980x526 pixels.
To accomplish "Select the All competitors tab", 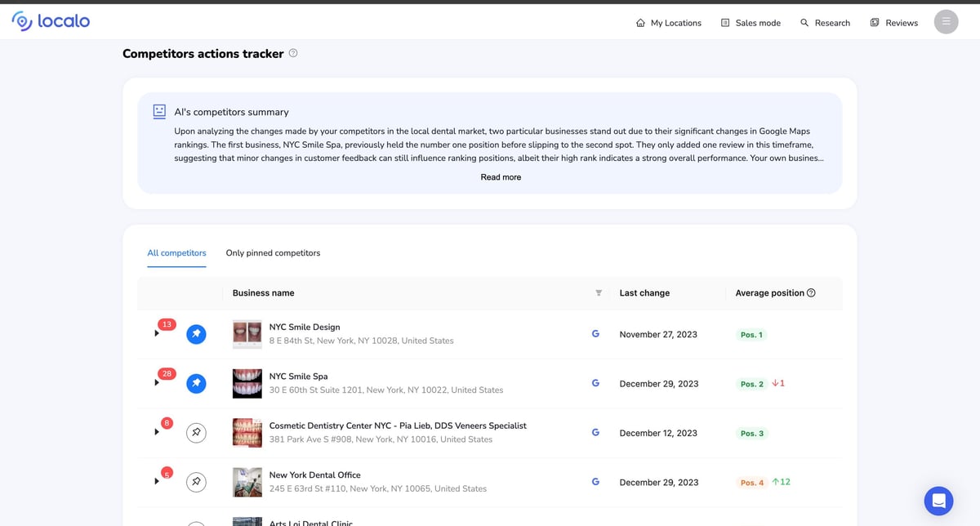I will 176,252.
